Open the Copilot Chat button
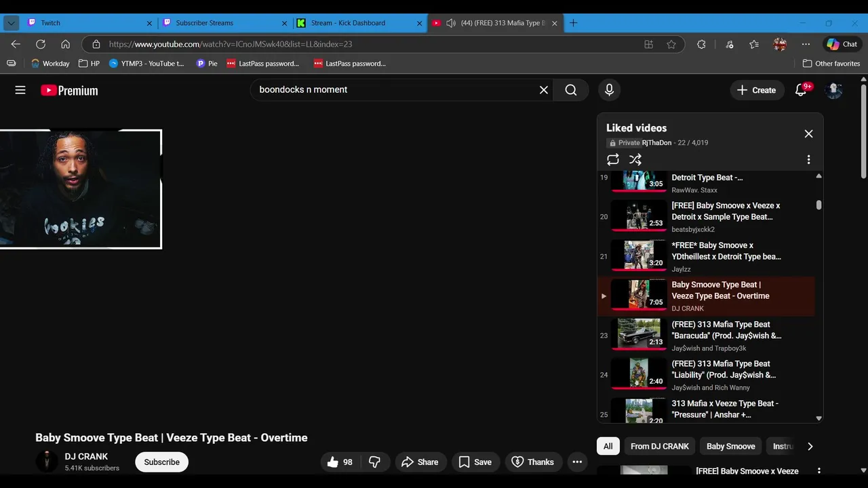 [x=842, y=44]
